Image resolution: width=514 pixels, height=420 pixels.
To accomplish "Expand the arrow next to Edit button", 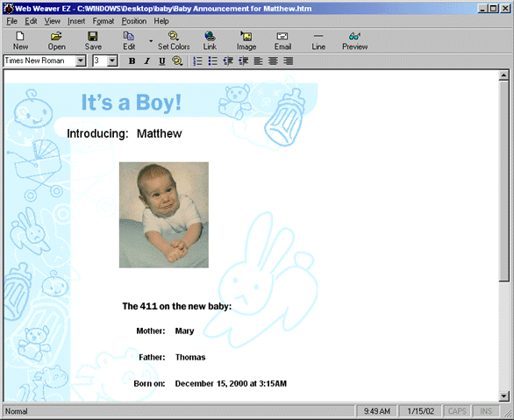I will click(x=151, y=41).
